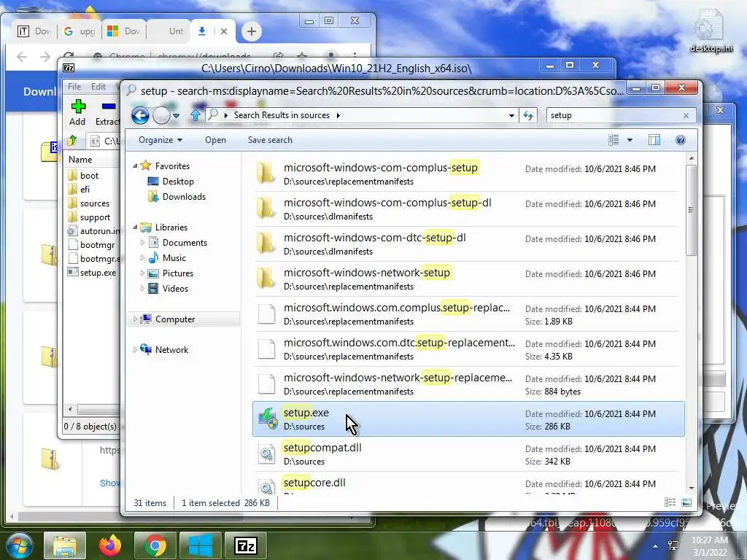Select the microsoft-windows-com-dtc-setup-dl folder
747x560 pixels.
467,244
